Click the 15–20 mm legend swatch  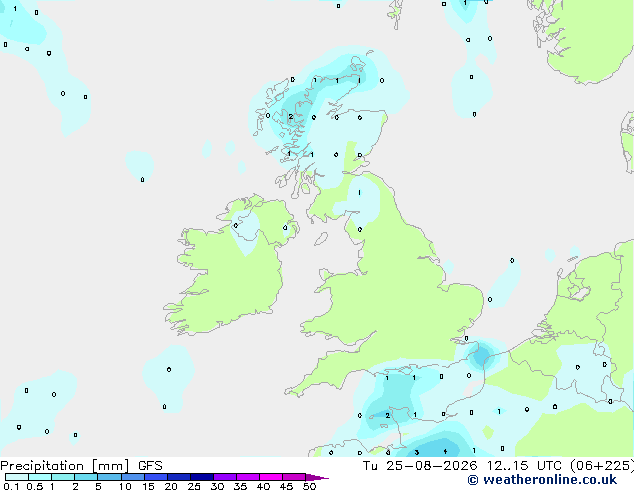point(156,477)
